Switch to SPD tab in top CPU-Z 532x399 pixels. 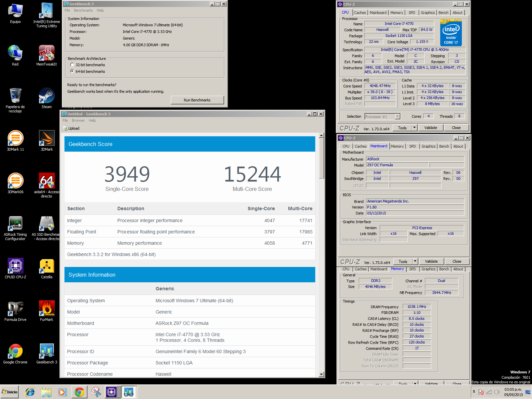point(412,13)
